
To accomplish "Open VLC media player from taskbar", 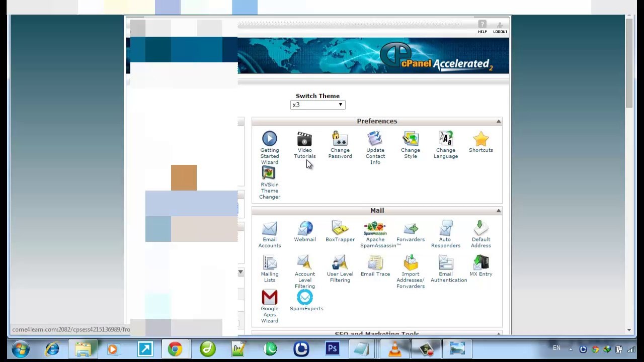I will pos(394,349).
